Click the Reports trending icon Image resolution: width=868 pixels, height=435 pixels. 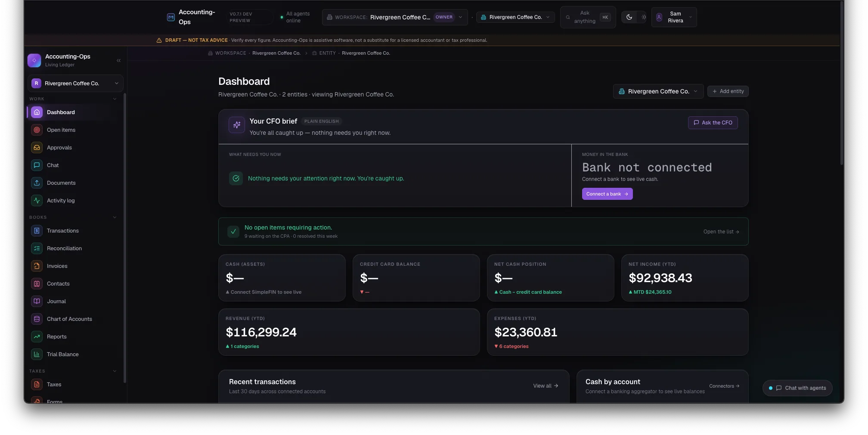pyautogui.click(x=37, y=336)
